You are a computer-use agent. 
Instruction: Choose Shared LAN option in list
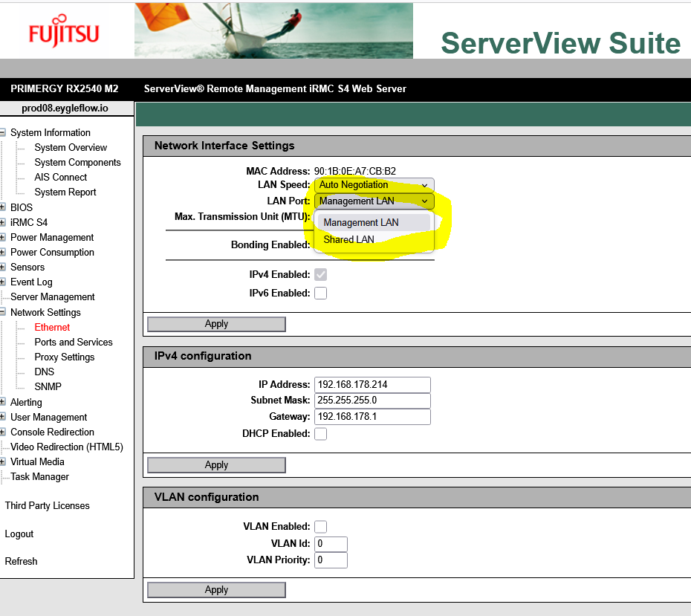click(x=374, y=240)
